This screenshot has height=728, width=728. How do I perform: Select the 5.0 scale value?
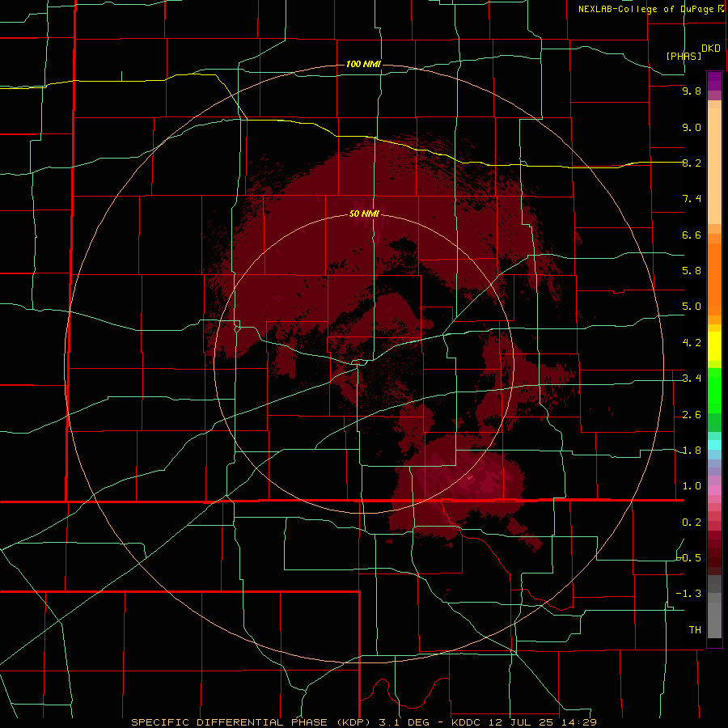click(692, 307)
